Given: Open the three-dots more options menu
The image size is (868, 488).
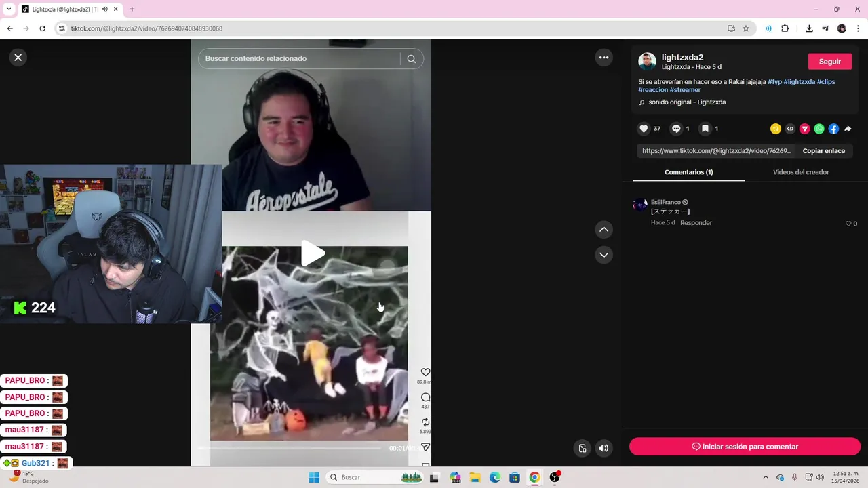Looking at the screenshot, I should [x=604, y=58].
